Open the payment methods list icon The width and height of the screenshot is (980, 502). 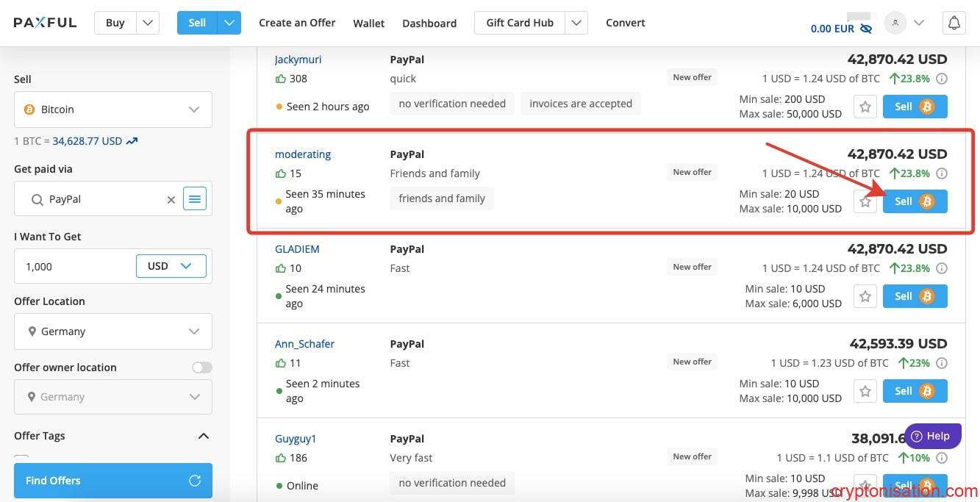pos(195,198)
